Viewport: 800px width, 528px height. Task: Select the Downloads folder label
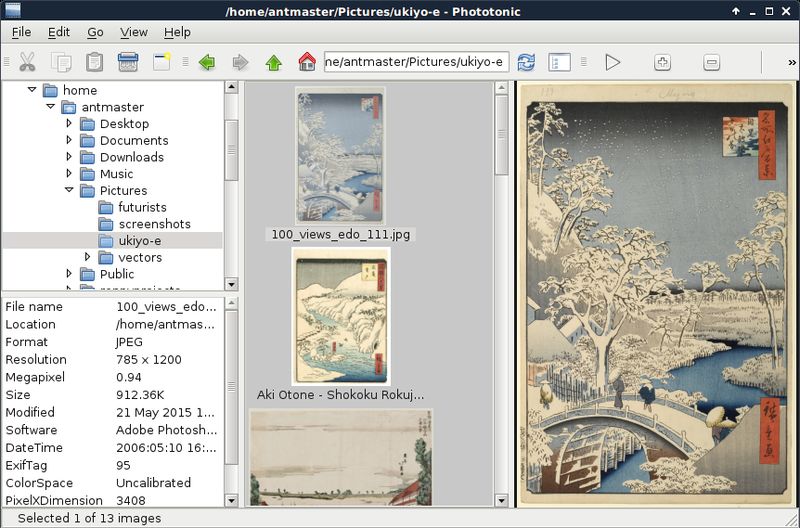(x=132, y=157)
